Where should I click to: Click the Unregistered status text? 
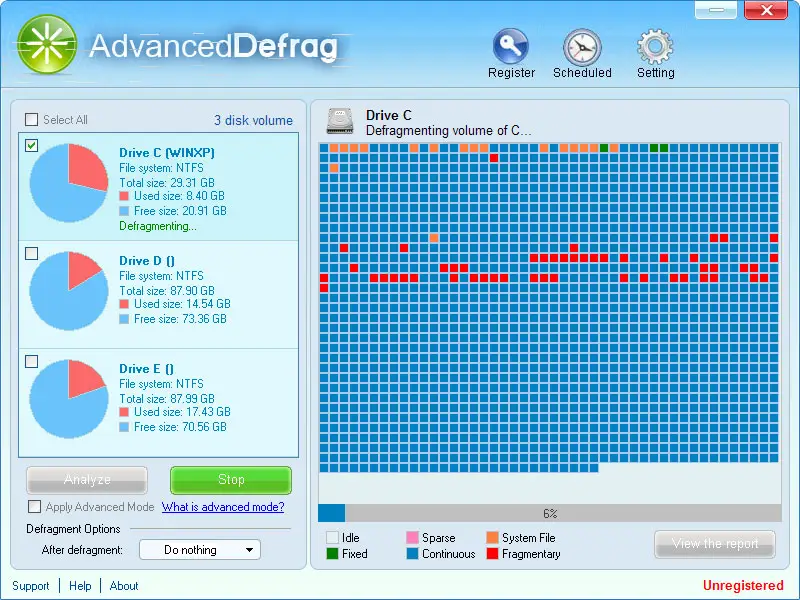743,585
